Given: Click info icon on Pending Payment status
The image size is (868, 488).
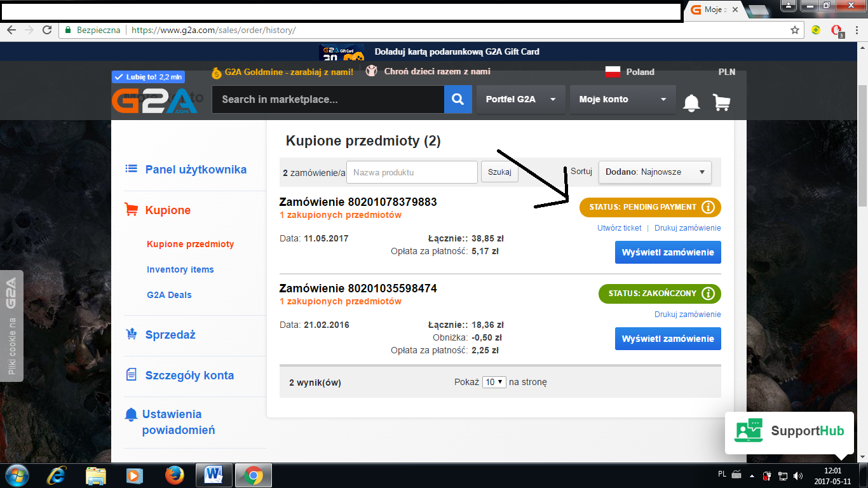Looking at the screenshot, I should (x=709, y=207).
